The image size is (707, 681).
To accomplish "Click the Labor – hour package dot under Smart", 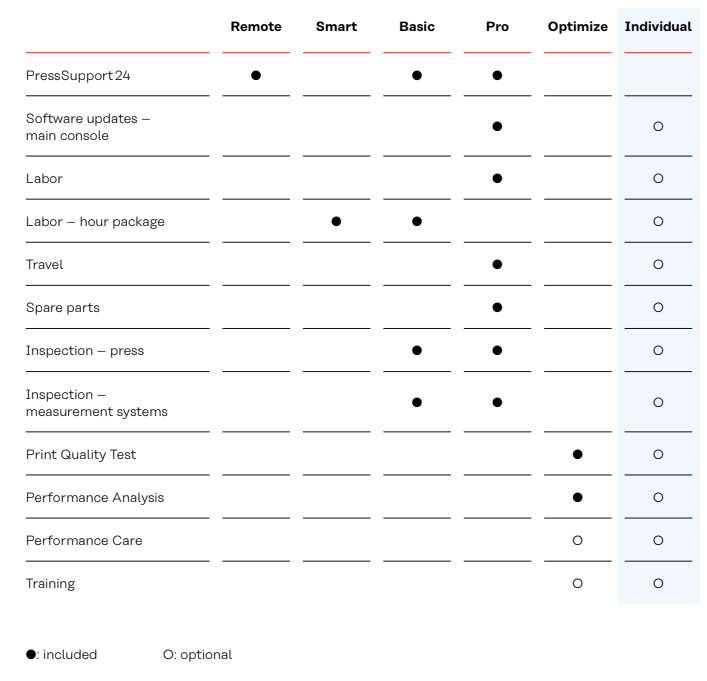I will [x=336, y=221].
